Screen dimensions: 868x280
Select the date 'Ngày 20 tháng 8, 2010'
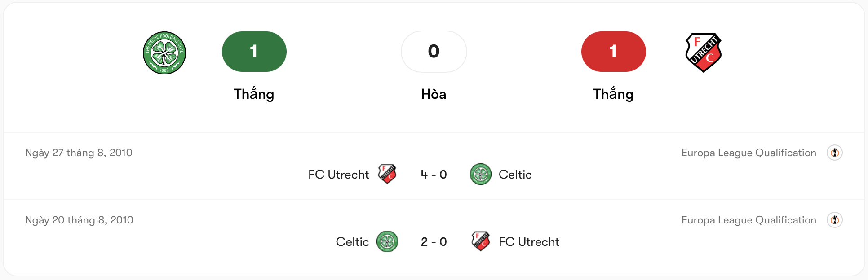[x=79, y=220]
